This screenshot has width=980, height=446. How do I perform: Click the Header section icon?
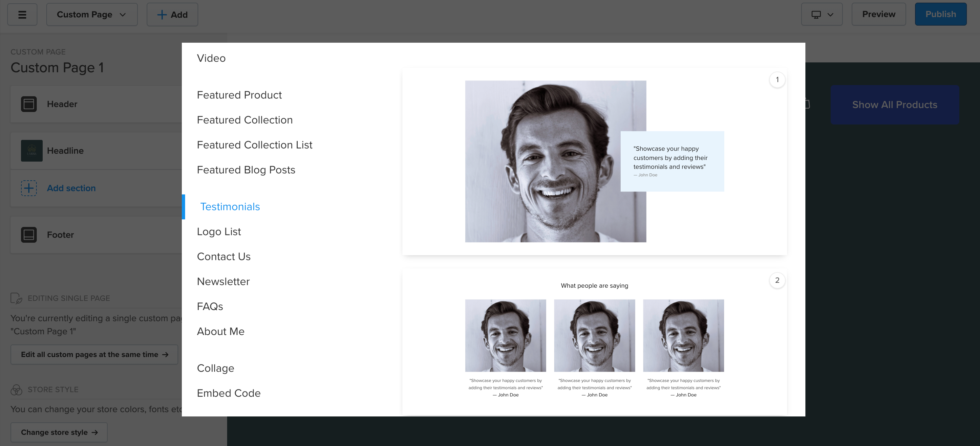point(29,104)
